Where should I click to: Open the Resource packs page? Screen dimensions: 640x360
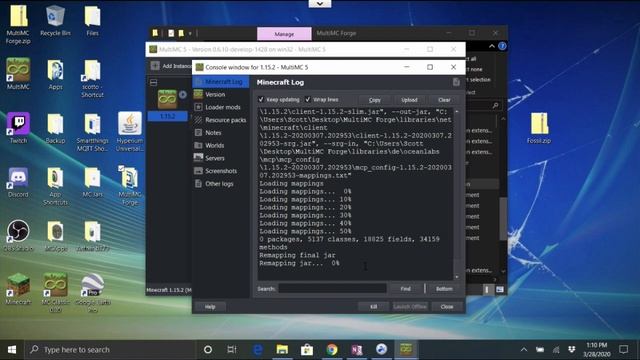pyautogui.click(x=221, y=120)
